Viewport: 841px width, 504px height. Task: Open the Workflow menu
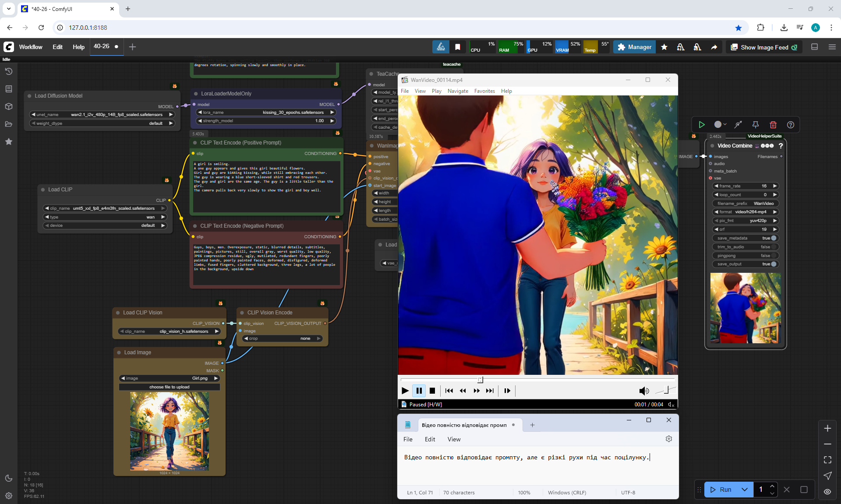(31, 47)
